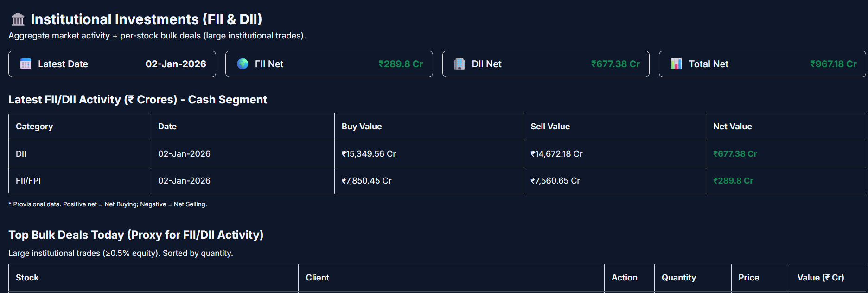Select the Latest Date value 02-Jan-2026

coord(176,64)
